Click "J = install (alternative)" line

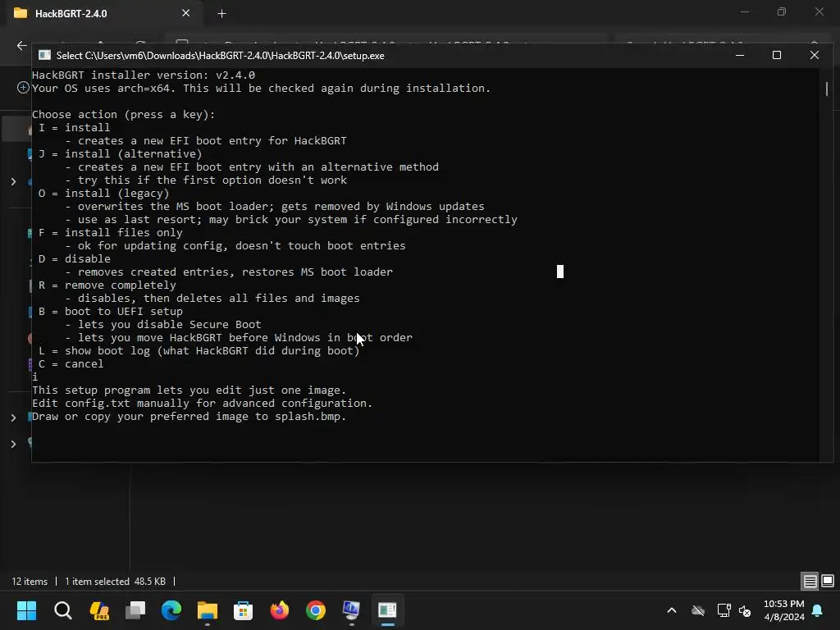tap(120, 153)
